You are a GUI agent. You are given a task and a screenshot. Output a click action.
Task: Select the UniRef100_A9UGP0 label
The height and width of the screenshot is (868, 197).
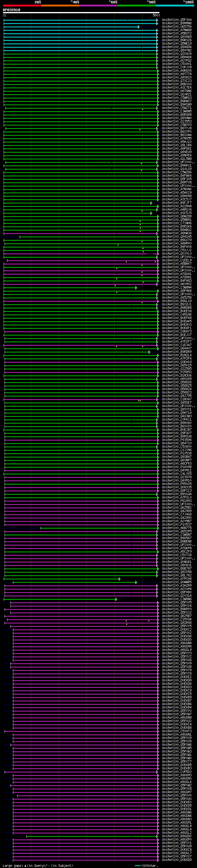(x=177, y=839)
